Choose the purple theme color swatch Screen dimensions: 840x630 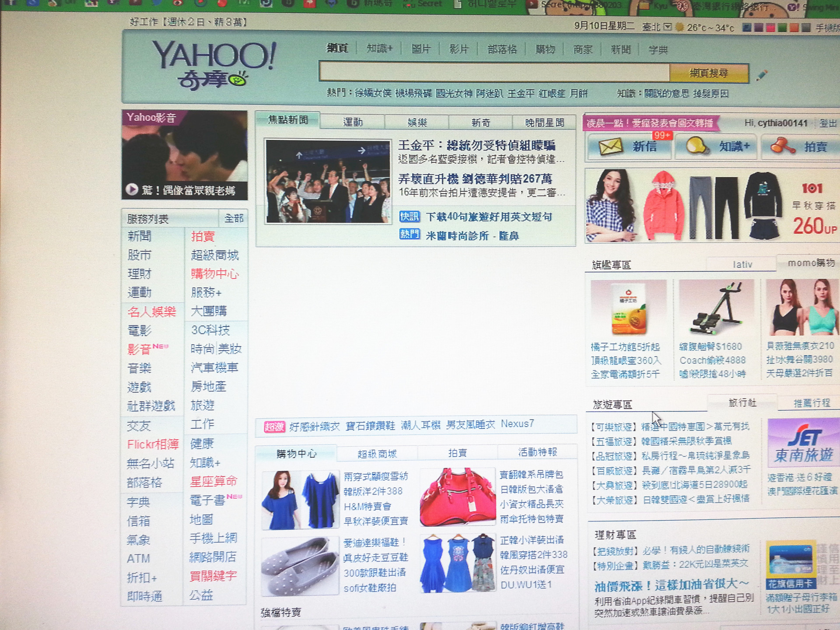759,28
